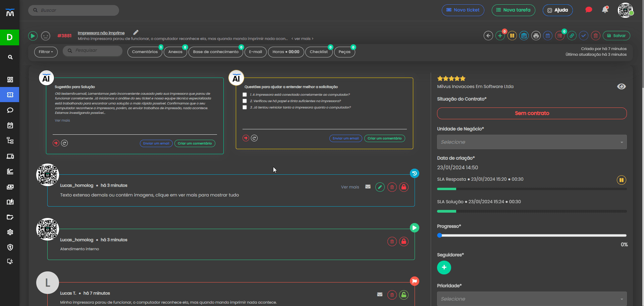This screenshot has height=306, width=644.
Task: Go back with the arrow icon
Action: pos(488,36)
